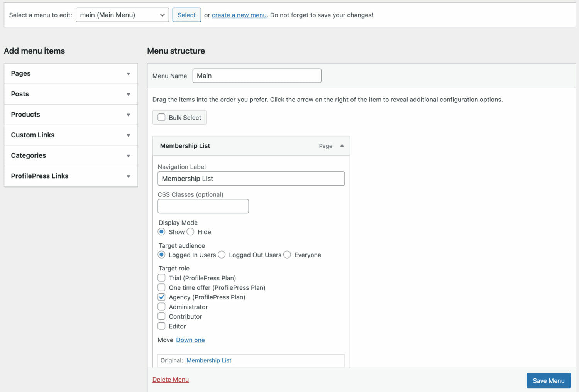Click the CSS Classes input field
This screenshot has height=392, width=579.
[203, 206]
